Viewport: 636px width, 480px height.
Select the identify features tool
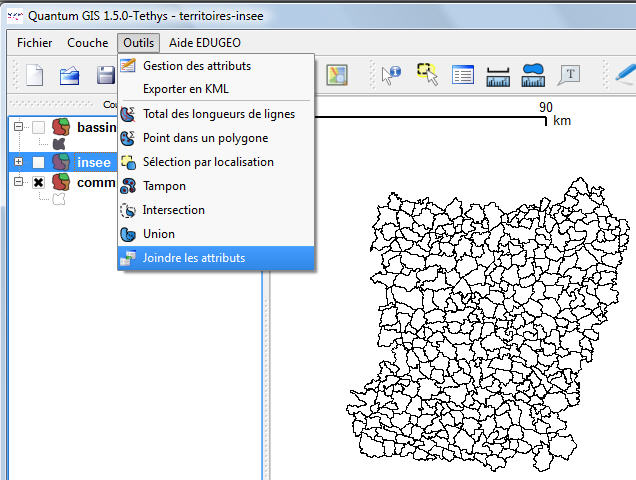click(x=391, y=75)
